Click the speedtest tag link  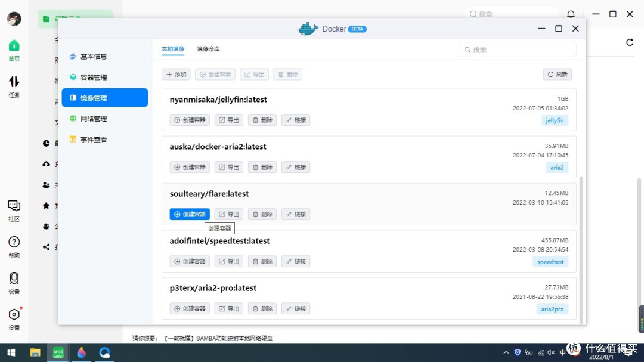pyautogui.click(x=550, y=261)
